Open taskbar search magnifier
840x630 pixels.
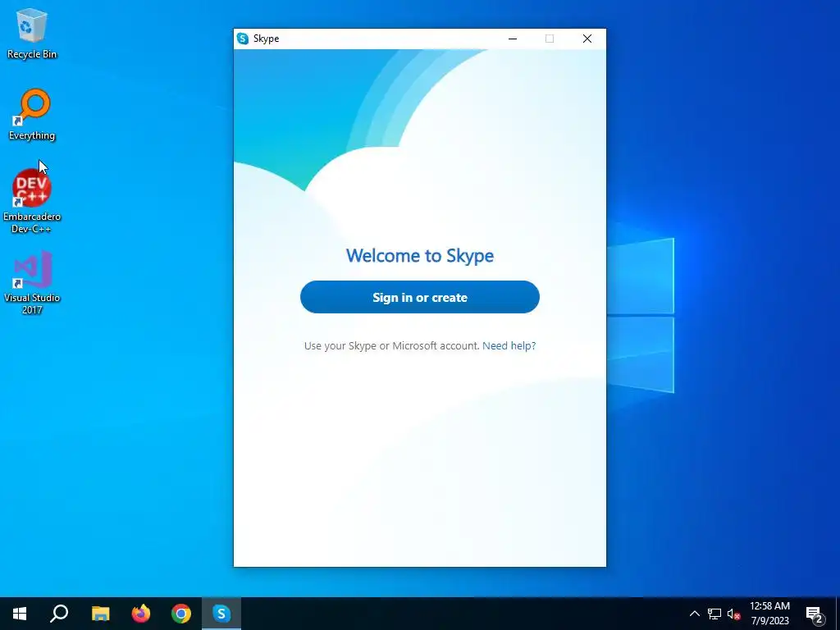[x=59, y=614]
